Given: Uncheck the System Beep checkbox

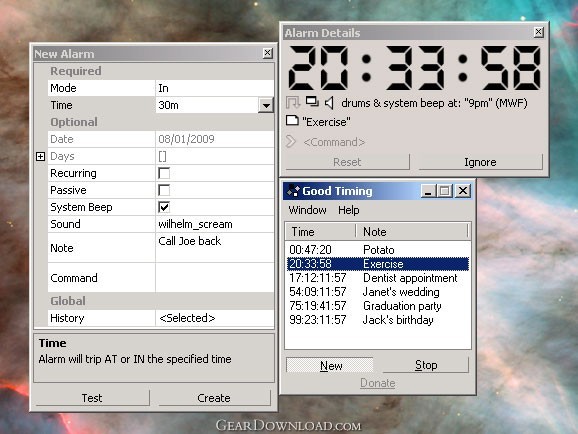Looking at the screenshot, I should (x=164, y=207).
